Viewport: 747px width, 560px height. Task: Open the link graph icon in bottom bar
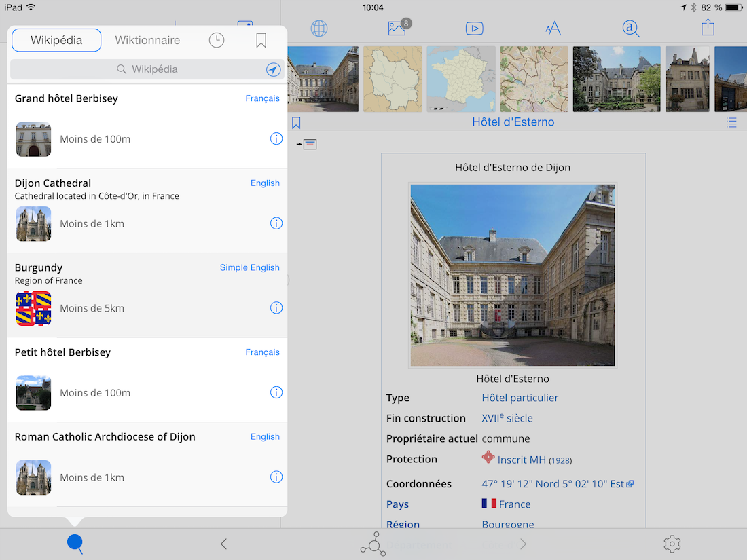click(x=373, y=544)
